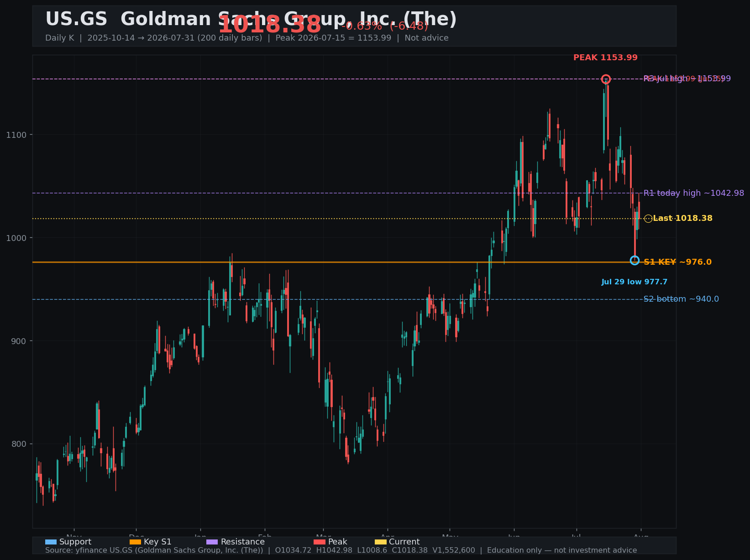Click the blue circle marker at Jul 29 low

[x=635, y=260]
